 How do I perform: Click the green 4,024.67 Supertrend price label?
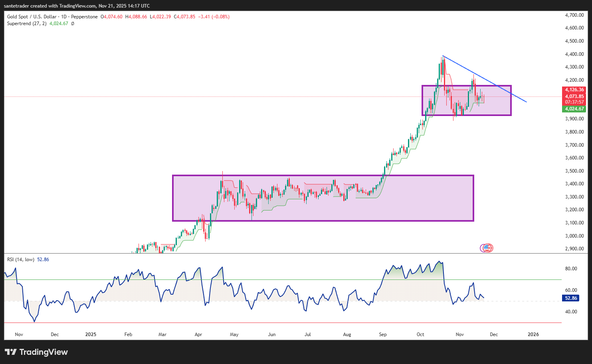(x=574, y=109)
